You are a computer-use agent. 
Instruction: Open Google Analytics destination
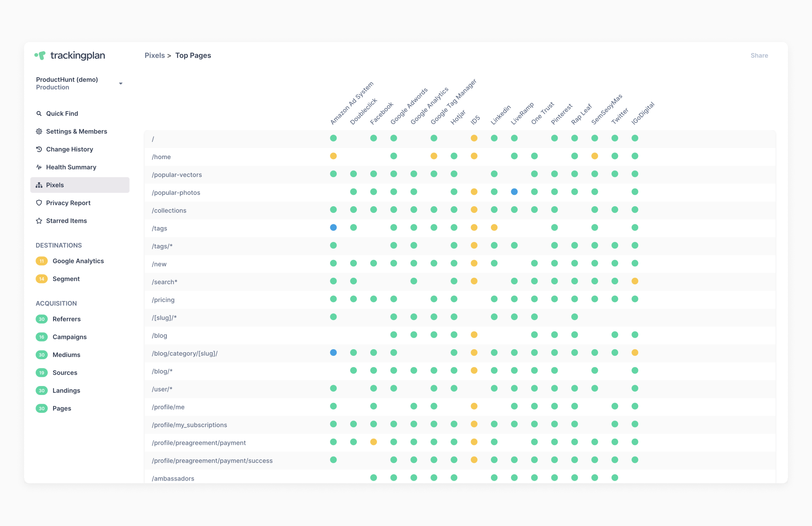point(78,261)
